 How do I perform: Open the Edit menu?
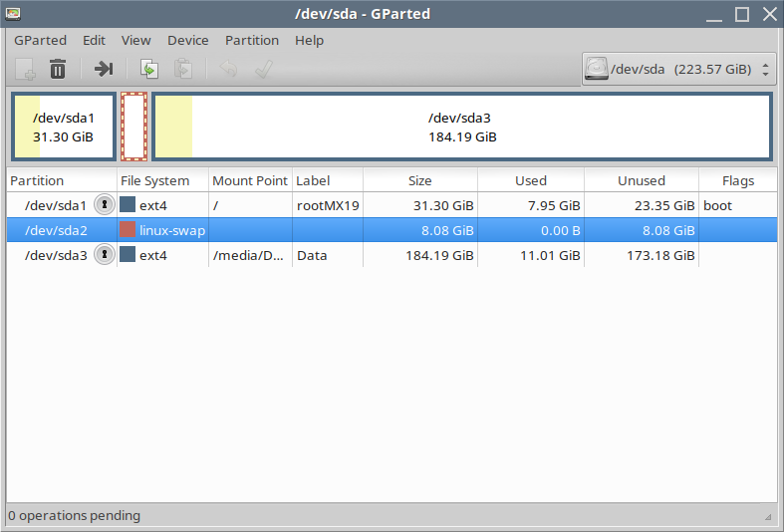[x=94, y=41]
